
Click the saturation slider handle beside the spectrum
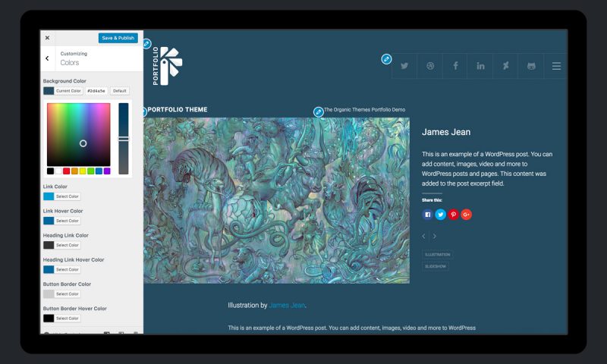(124, 139)
